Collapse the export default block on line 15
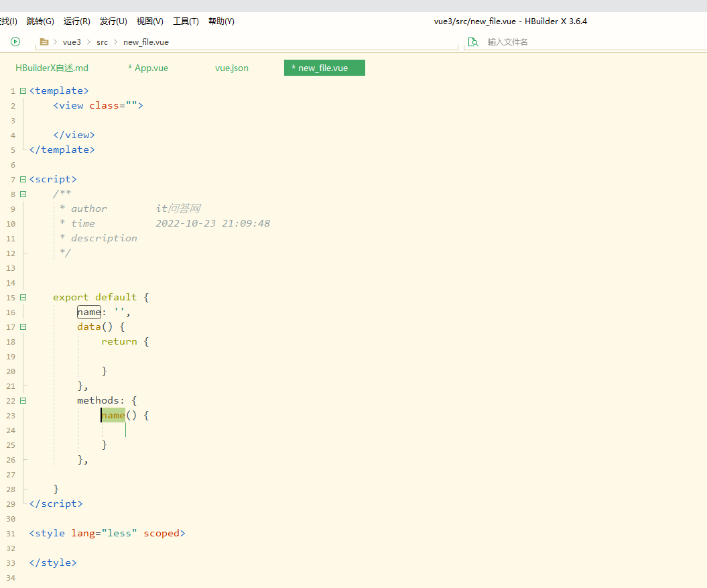 coord(23,298)
